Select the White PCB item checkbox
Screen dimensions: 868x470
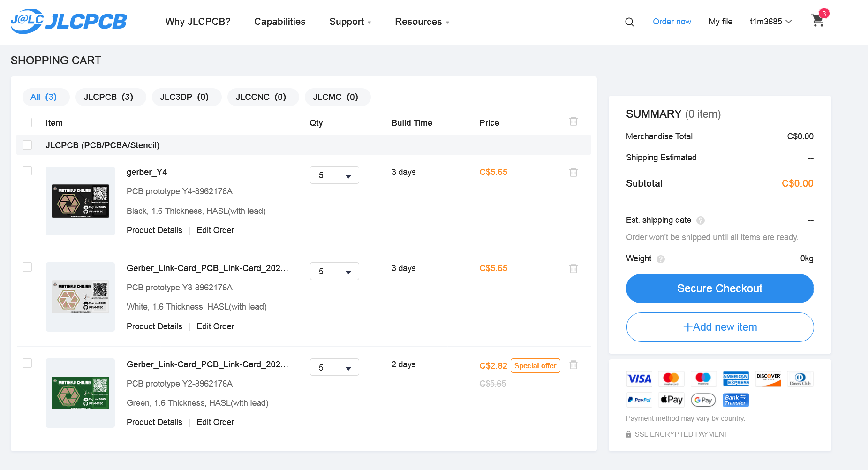point(27,267)
